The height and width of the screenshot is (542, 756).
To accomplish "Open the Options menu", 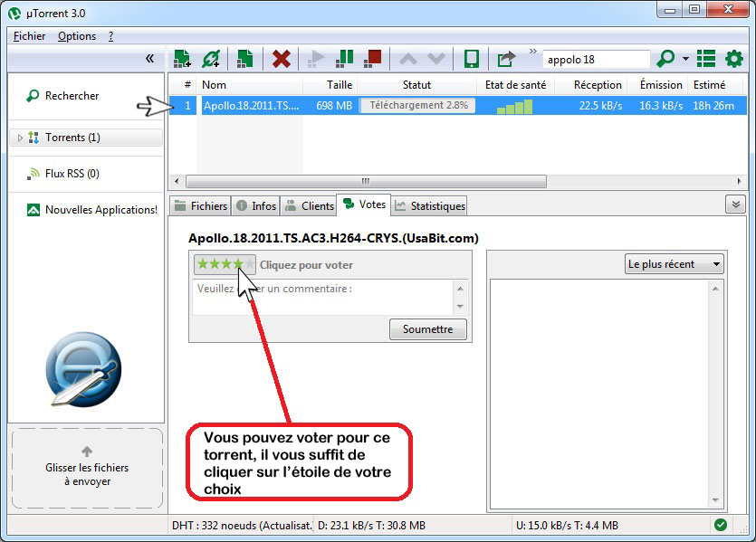I will [x=77, y=36].
